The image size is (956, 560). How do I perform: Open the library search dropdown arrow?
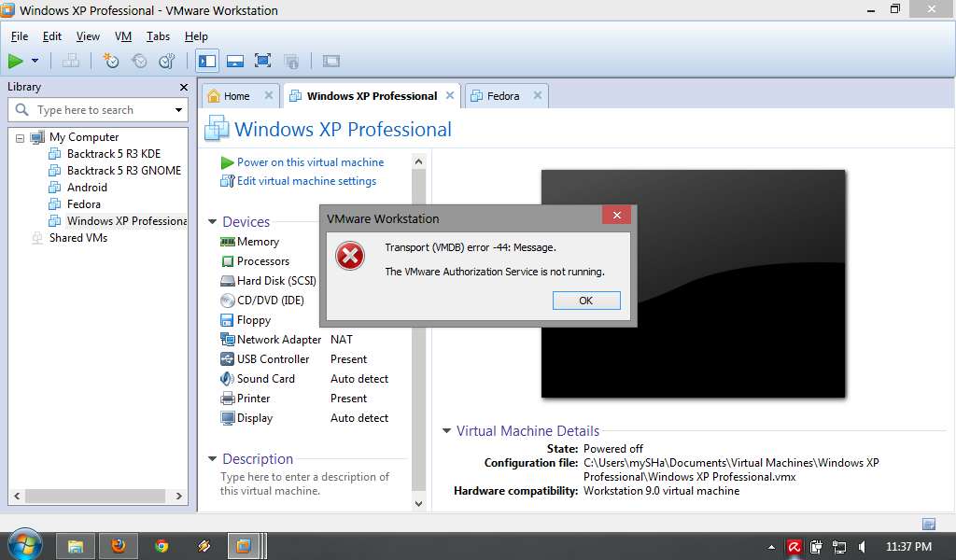(x=178, y=110)
